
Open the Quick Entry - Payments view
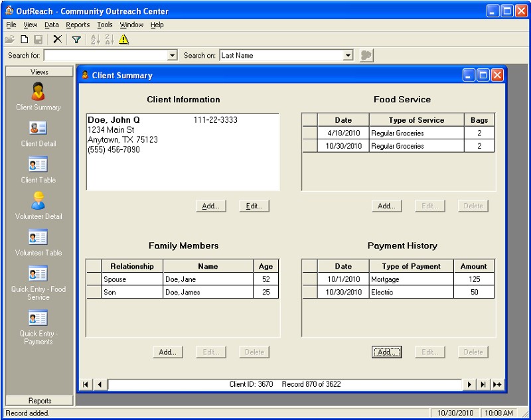(38, 318)
